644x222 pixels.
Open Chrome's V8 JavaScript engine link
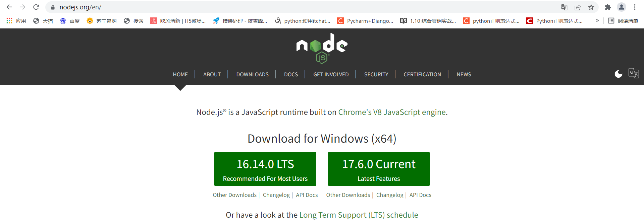tap(392, 112)
